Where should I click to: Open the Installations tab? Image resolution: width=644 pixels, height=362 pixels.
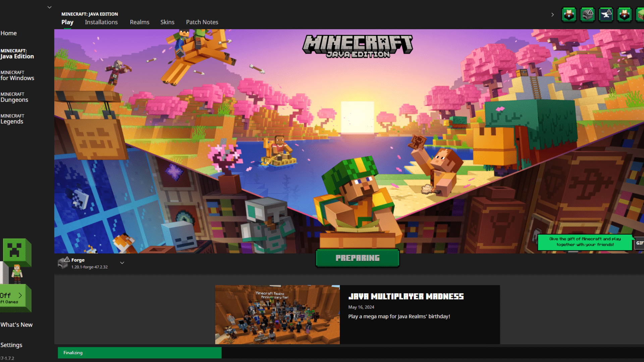[x=101, y=22]
